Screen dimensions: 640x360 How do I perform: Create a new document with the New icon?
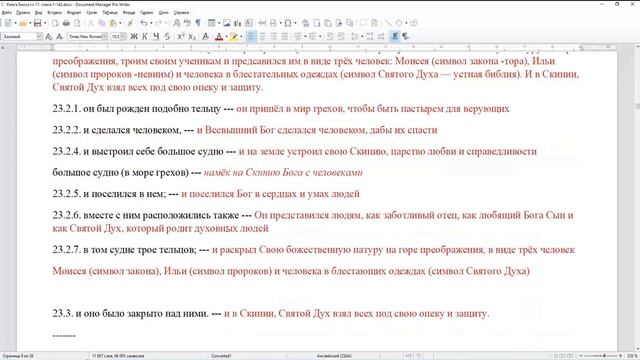(8, 23)
